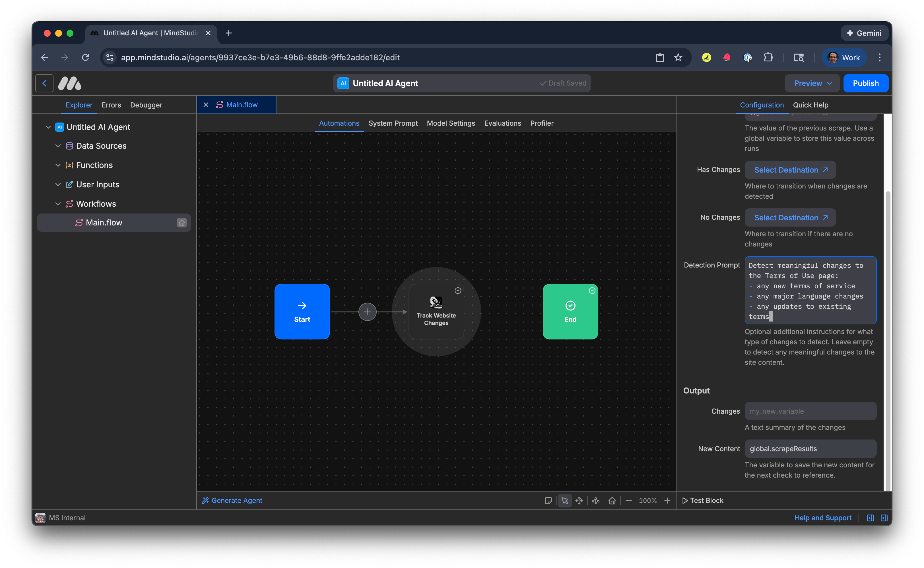The image size is (924, 568).
Task: Collapse the Data Sources section
Action: 58,146
